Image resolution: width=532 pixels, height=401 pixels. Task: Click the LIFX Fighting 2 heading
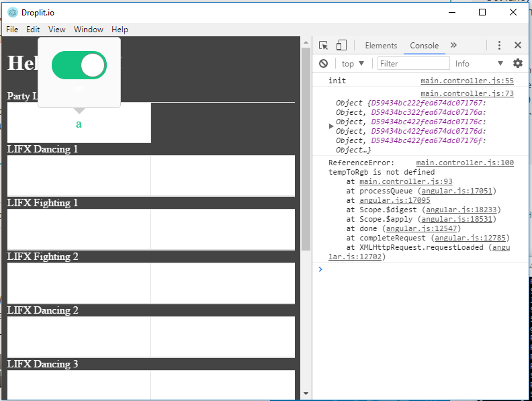coord(43,257)
